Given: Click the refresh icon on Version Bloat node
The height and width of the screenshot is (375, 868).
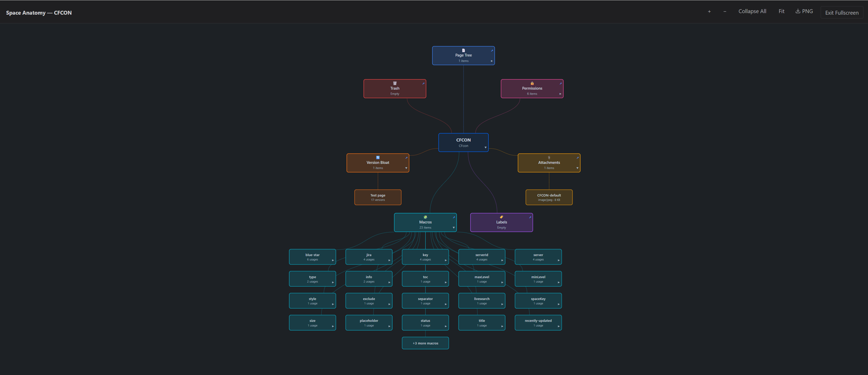Looking at the screenshot, I should point(378,157).
